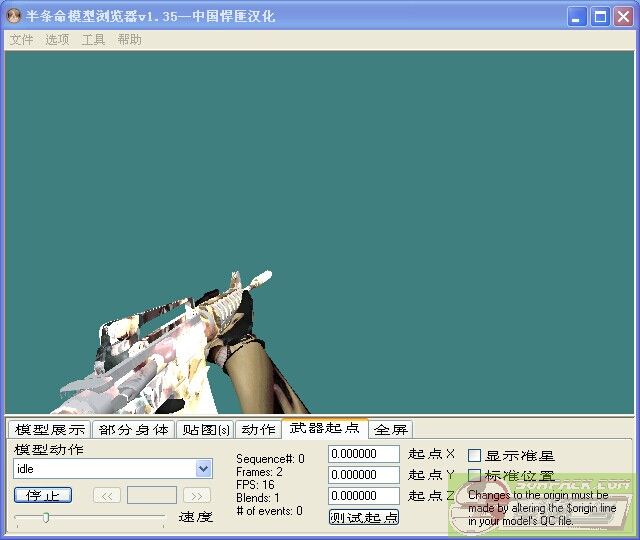Expand the idle animation sequence dropdown
The height and width of the screenshot is (540, 640).
204,469
